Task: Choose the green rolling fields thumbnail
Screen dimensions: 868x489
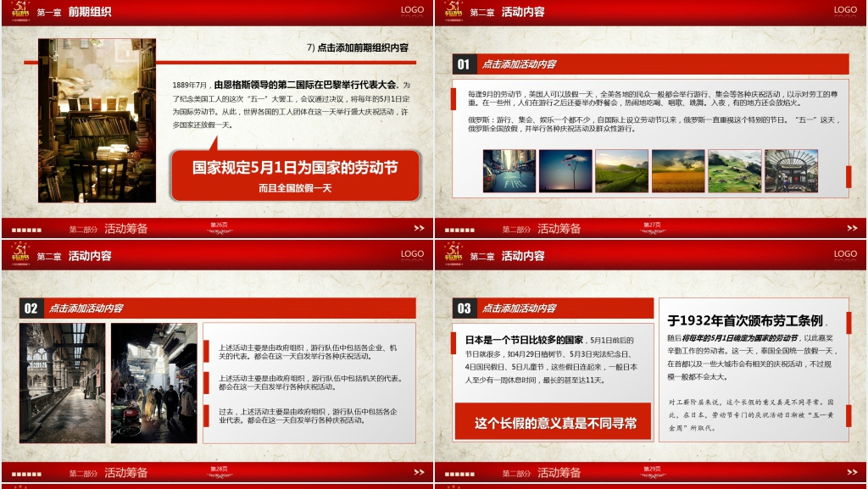Action: (x=734, y=171)
